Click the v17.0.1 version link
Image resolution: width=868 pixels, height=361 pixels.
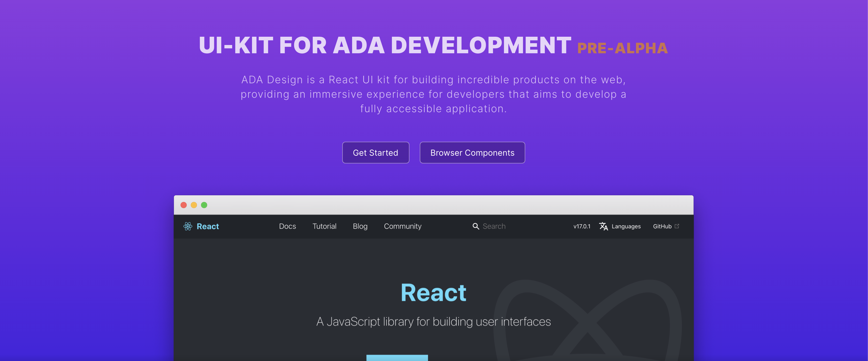(582, 227)
